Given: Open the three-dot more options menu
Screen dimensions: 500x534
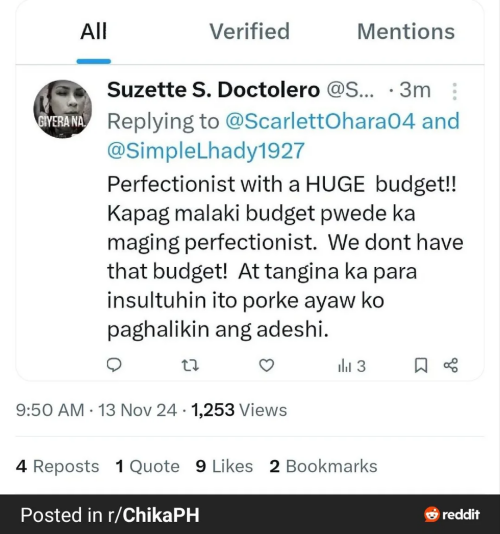Looking at the screenshot, I should 454,91.
